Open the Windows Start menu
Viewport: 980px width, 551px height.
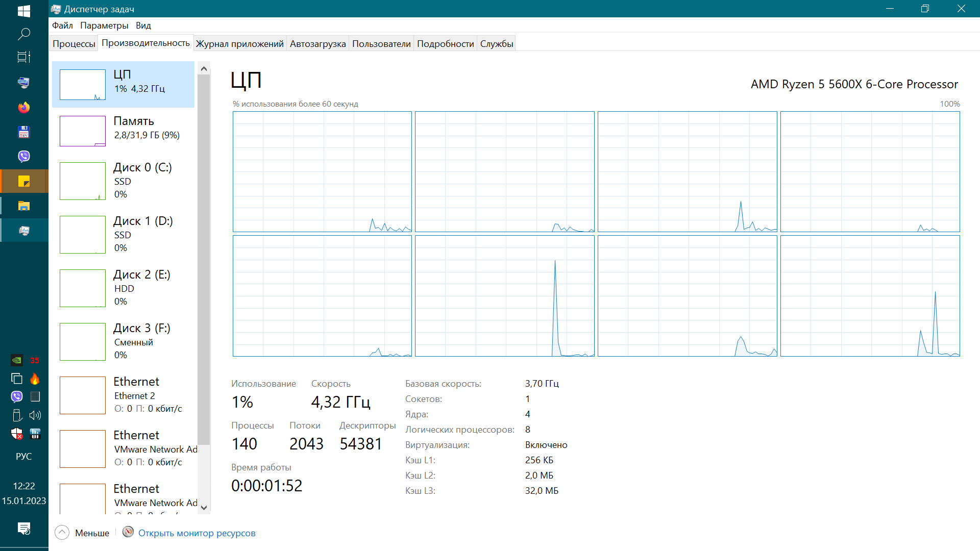pyautogui.click(x=24, y=10)
